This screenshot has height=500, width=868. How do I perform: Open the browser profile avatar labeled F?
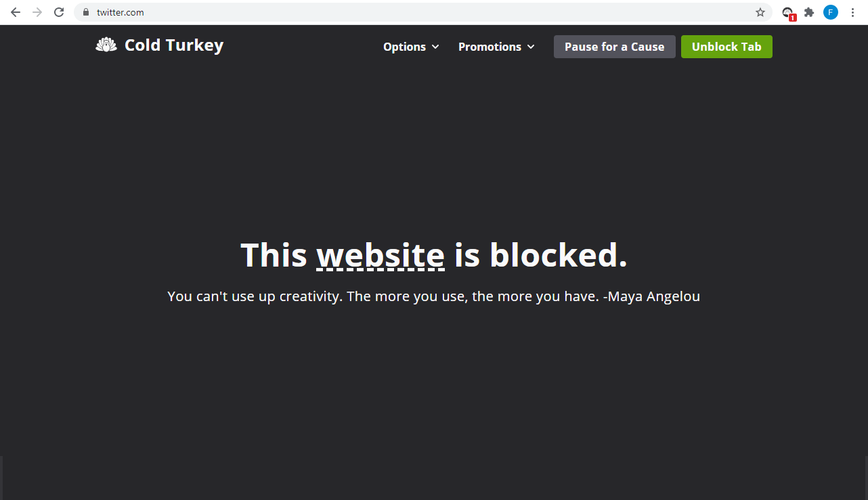[x=831, y=12]
